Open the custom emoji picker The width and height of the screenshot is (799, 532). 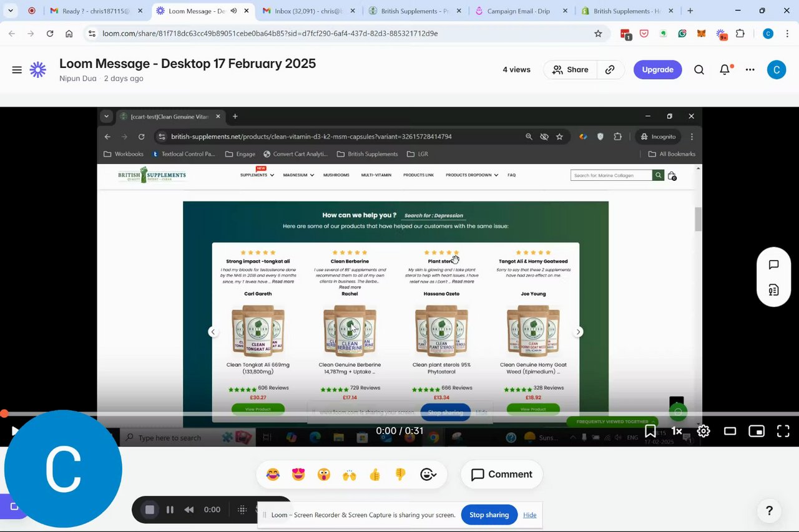(428, 475)
